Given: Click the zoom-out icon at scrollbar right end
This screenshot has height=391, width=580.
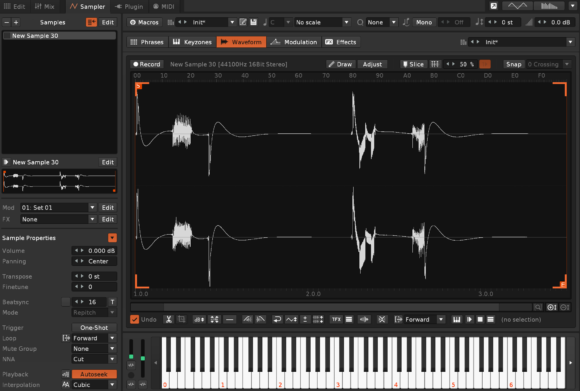Looking at the screenshot, I should tap(565, 307).
